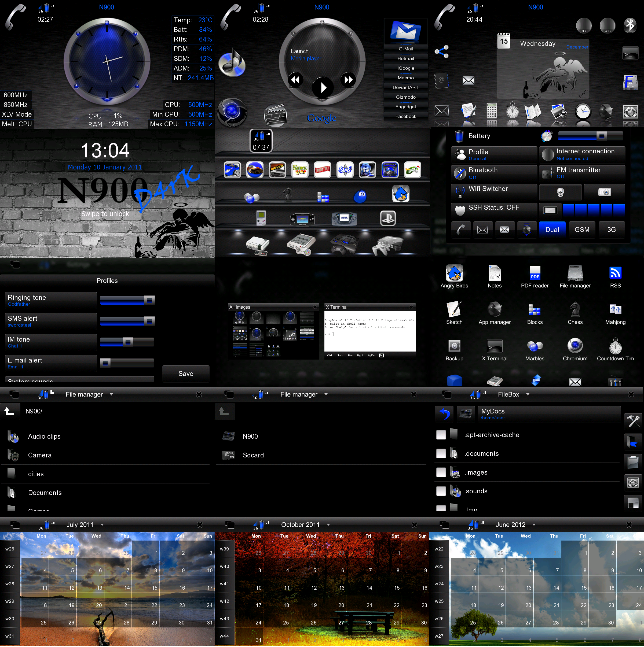Image resolution: width=644 pixels, height=647 pixels.
Task: Expand the second File manager title dropdown
Action: pos(326,395)
